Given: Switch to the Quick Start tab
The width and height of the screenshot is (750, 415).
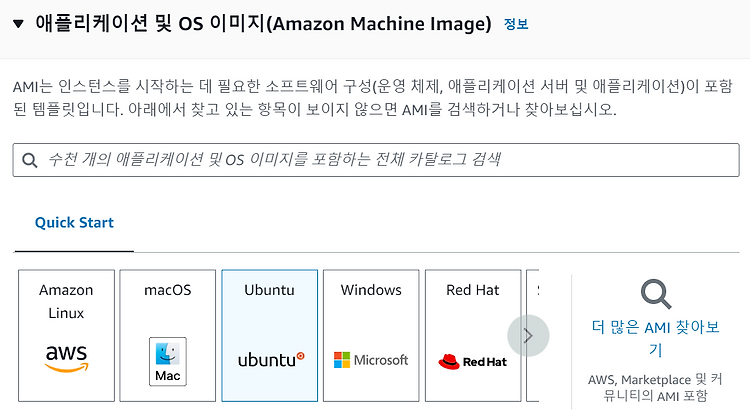Looking at the screenshot, I should (74, 223).
